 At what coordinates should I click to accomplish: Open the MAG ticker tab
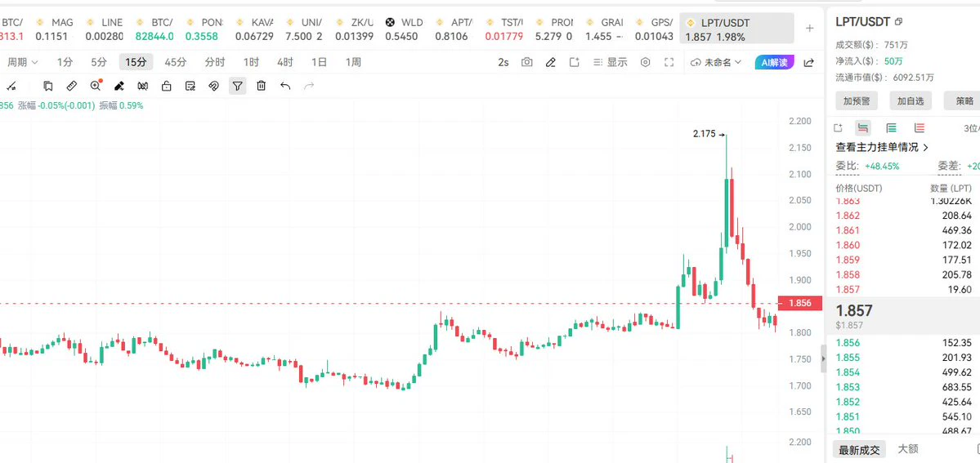(x=55, y=29)
